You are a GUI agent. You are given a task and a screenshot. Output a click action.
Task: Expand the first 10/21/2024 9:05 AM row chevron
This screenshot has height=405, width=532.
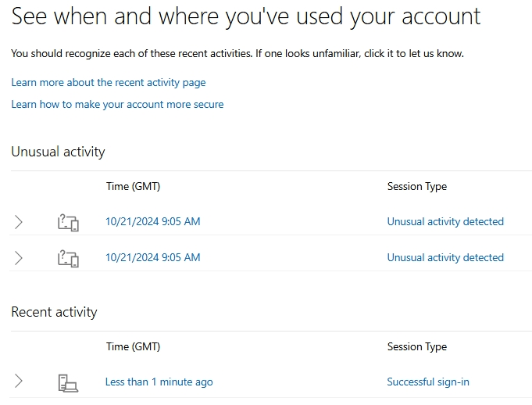point(19,222)
